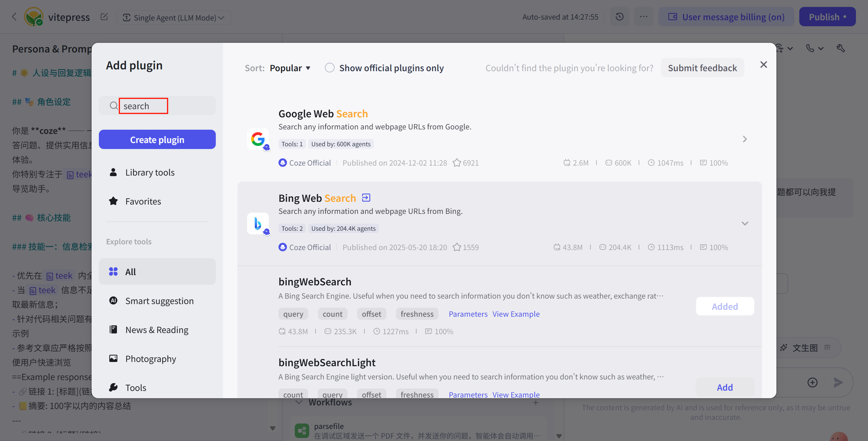868x441 pixels.
Task: View Example for bingWebSearchLight
Action: [516, 395]
